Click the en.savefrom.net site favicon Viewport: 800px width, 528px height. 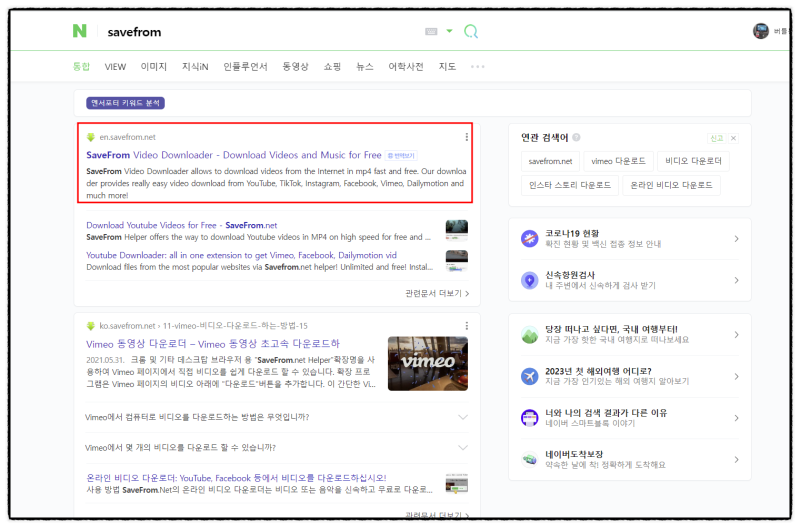point(91,137)
